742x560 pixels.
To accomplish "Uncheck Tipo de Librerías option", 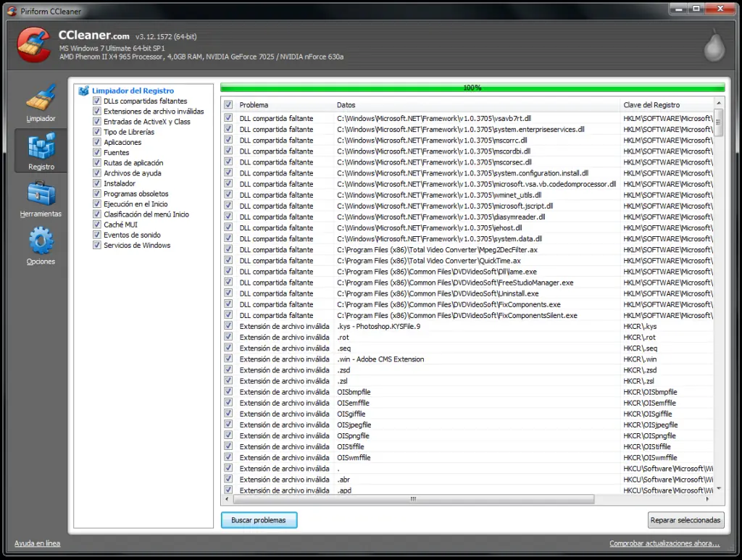I will 97,131.
